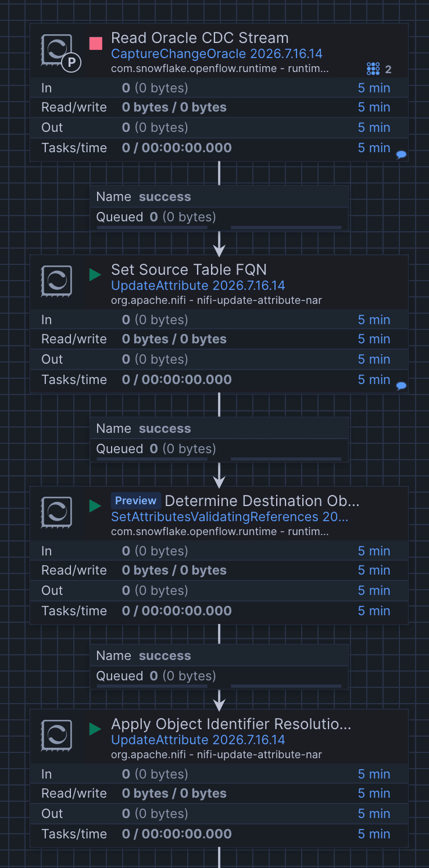Click the Preview badge on Determine Destination processor
The height and width of the screenshot is (868, 429).
[x=135, y=501]
